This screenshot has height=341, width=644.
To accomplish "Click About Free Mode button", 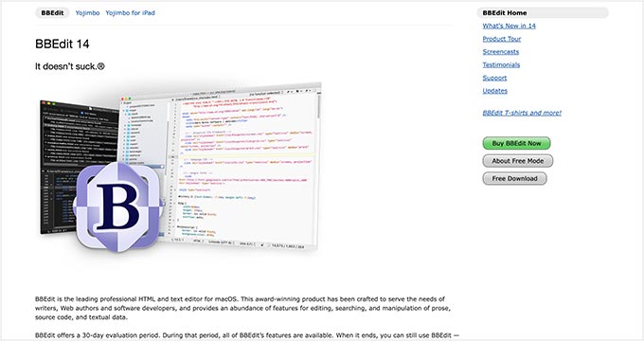I will click(x=517, y=161).
